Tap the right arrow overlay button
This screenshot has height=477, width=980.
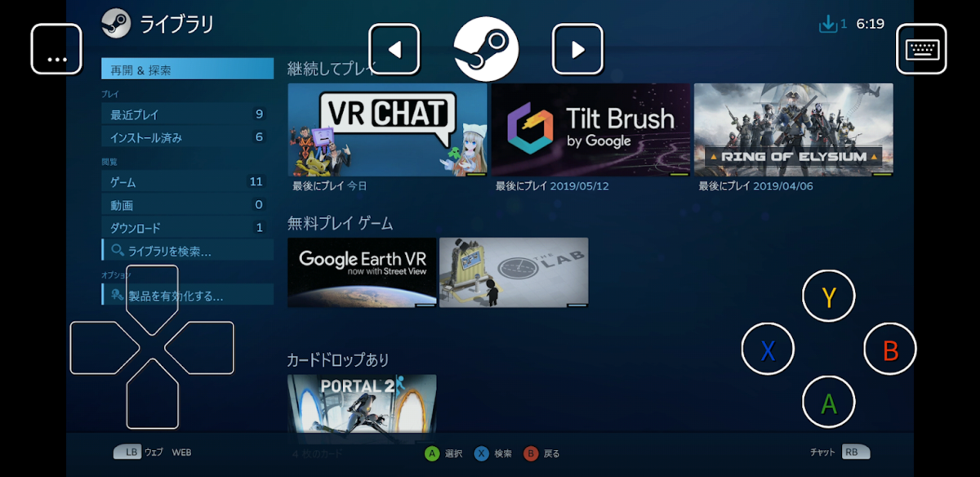(x=577, y=49)
